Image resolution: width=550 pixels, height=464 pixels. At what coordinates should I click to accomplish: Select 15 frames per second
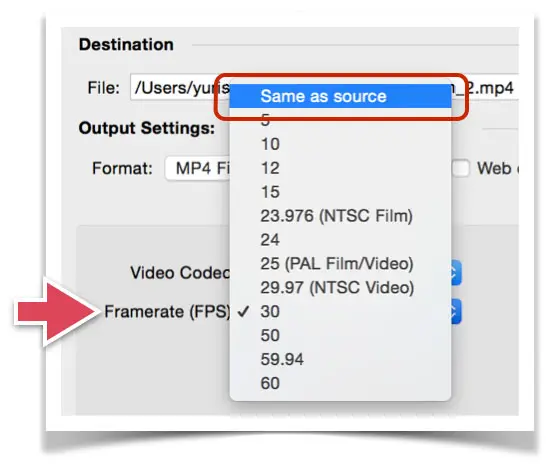pos(340,192)
